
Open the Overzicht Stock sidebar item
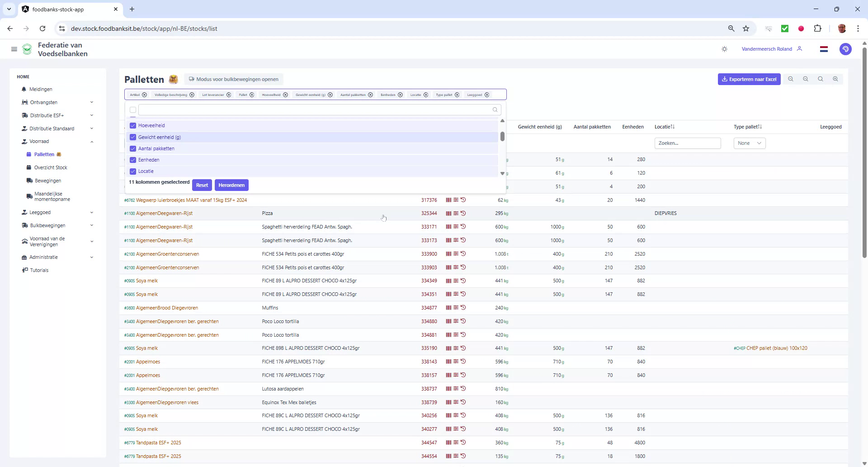(50, 167)
